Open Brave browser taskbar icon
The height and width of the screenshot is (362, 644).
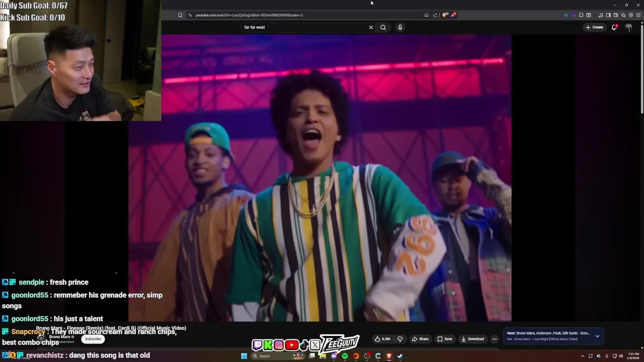coord(389,356)
